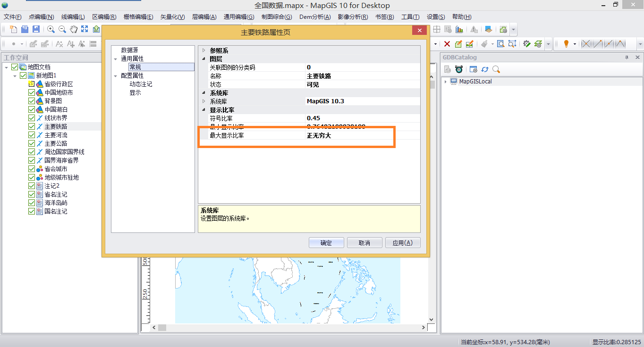The height and width of the screenshot is (347, 644).
Task: Click the 确定 button in the dialog
Action: tap(326, 242)
